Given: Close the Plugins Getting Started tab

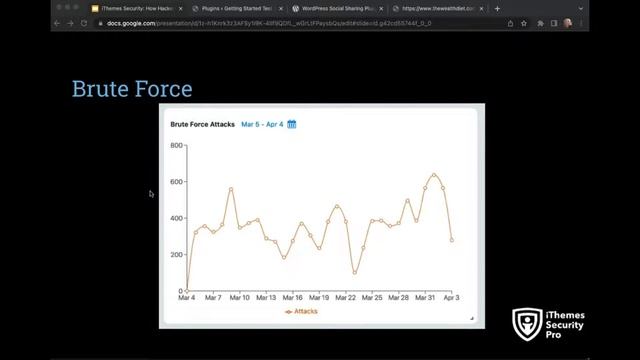Looking at the screenshot, I should point(281,9).
